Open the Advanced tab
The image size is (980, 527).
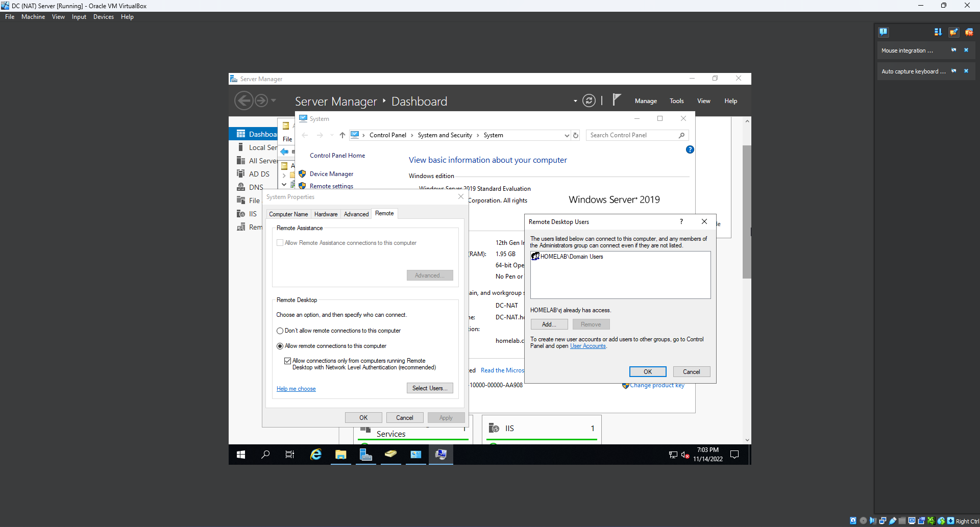(x=356, y=214)
